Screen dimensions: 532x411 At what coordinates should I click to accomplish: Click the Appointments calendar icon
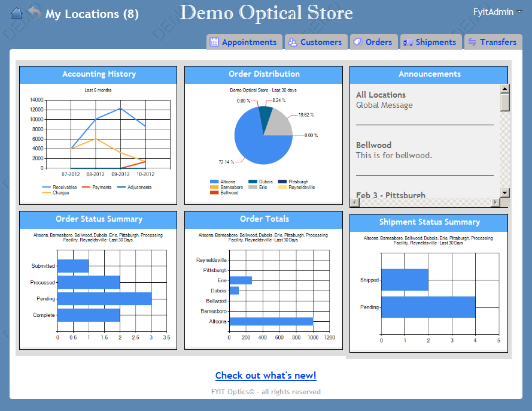[214, 42]
